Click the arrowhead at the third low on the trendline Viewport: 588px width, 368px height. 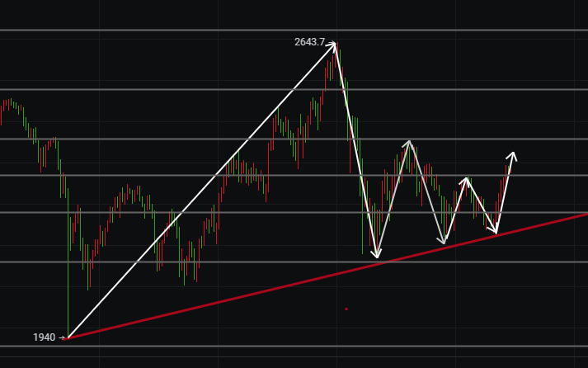(496, 233)
